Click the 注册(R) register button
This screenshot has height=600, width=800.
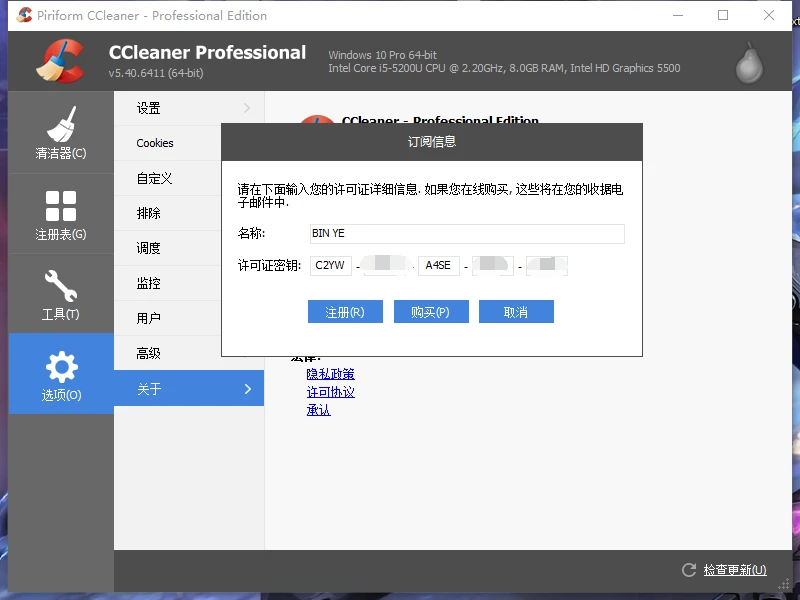tap(345, 312)
